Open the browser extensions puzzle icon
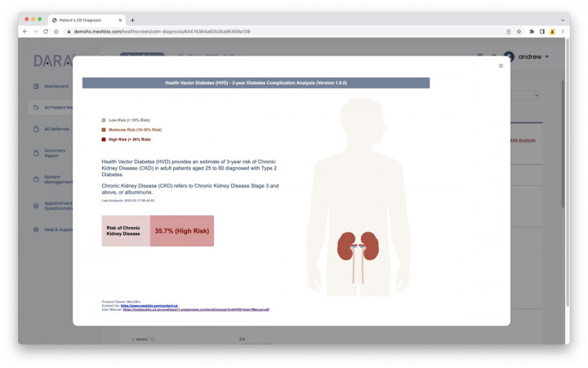Screen dimensions: 588x368 tap(531, 31)
